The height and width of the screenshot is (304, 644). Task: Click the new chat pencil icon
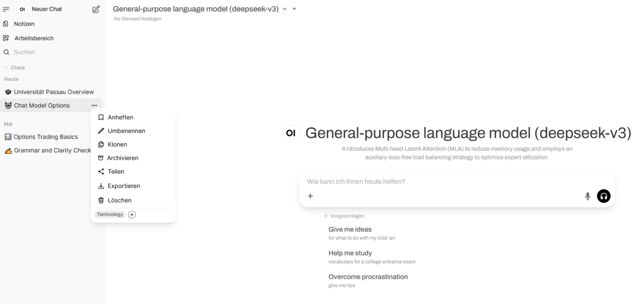click(x=96, y=9)
